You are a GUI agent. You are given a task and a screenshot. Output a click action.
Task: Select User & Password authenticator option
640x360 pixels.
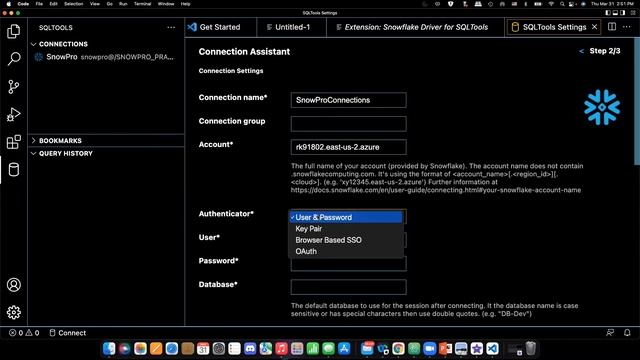point(346,217)
